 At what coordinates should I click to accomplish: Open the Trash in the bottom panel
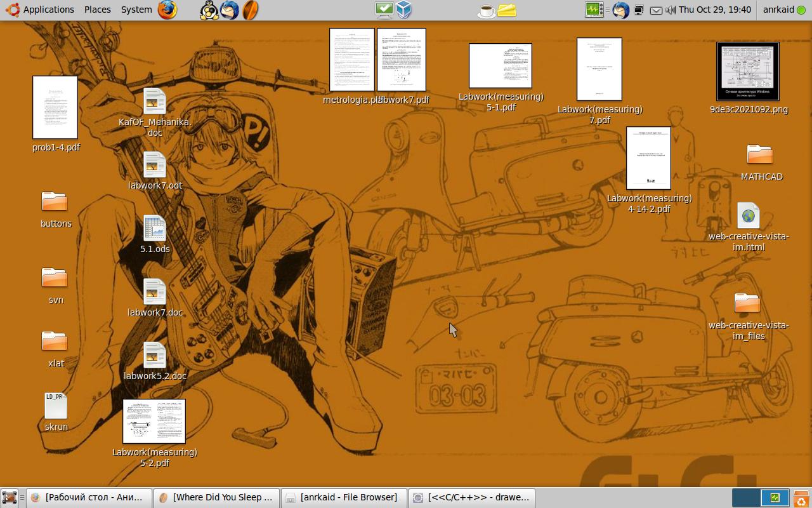pos(802,498)
